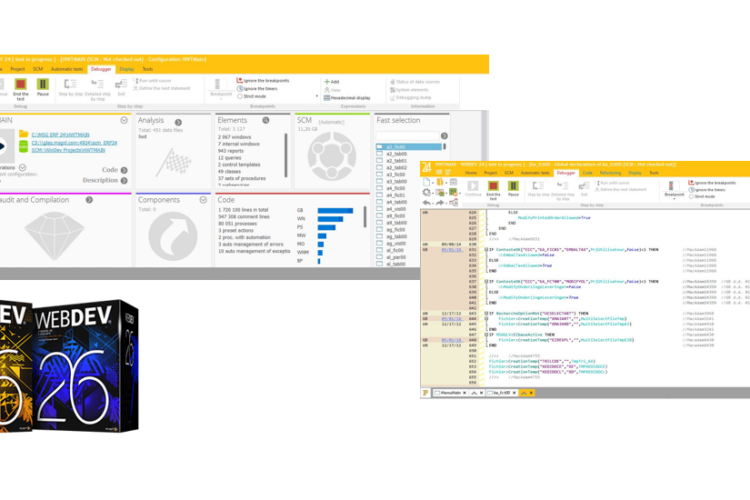This screenshot has width=750, height=500.
Task: Toggle Ignore the breakpoints in dashboard window
Action: [263, 81]
